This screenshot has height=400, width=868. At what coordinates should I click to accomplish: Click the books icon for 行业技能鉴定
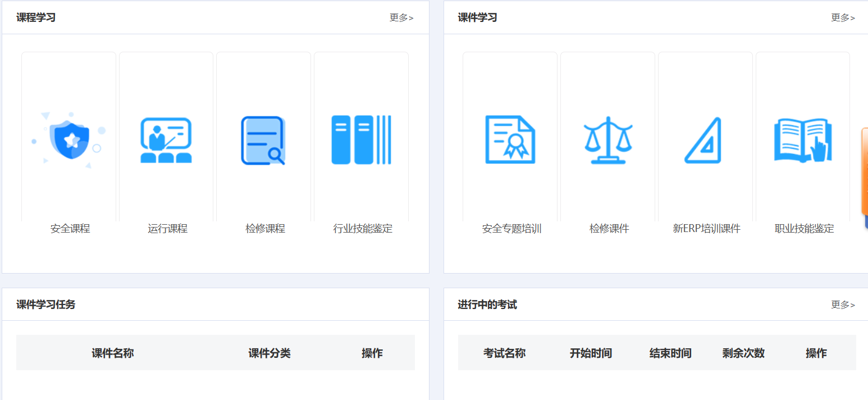point(361,140)
